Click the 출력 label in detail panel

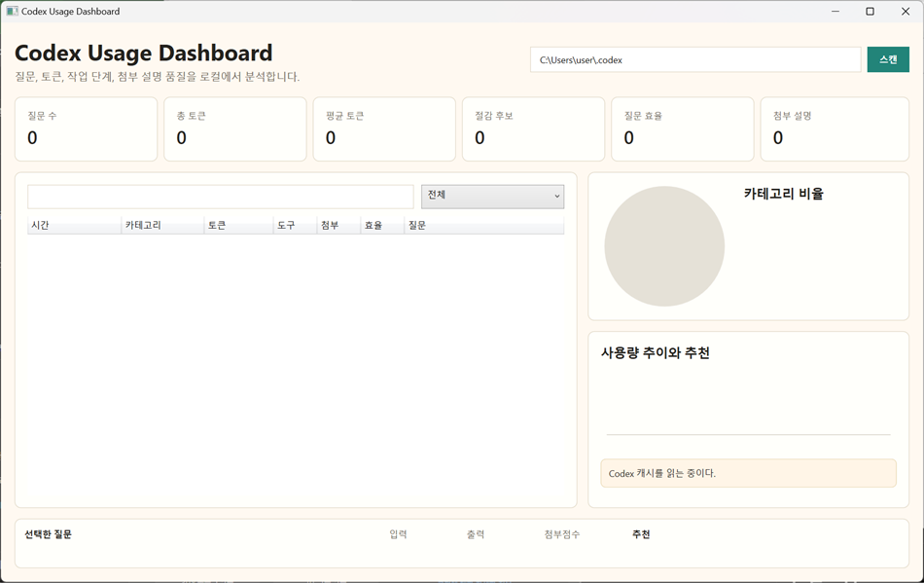pos(476,534)
